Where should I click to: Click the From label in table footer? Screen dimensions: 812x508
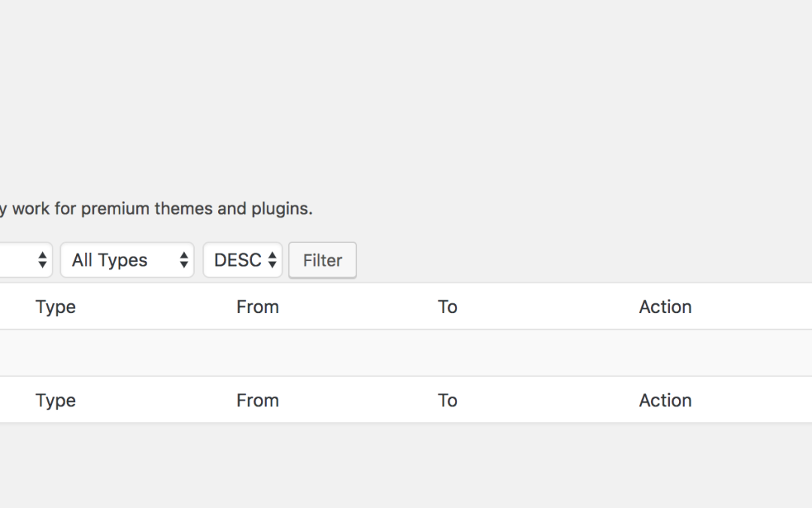coord(257,400)
